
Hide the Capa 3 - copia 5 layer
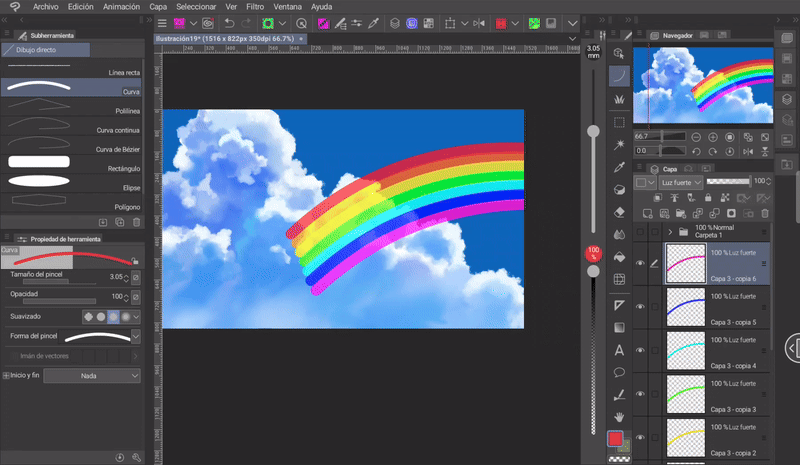click(x=640, y=308)
